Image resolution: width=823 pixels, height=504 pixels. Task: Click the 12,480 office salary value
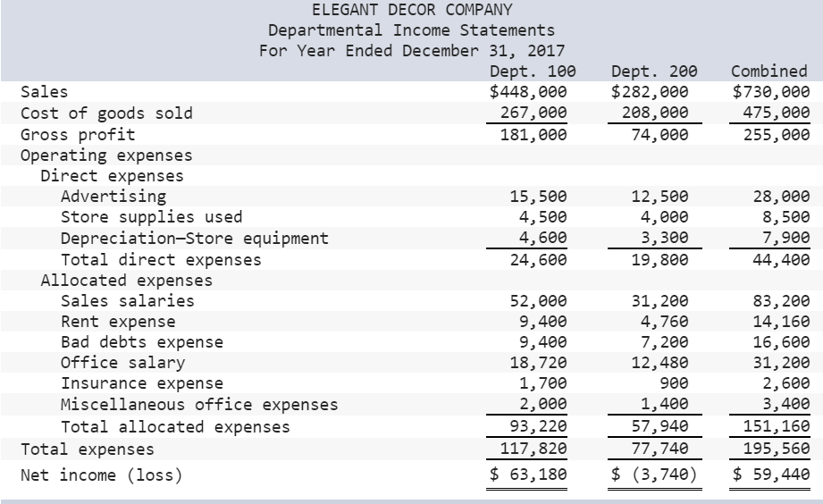click(659, 363)
